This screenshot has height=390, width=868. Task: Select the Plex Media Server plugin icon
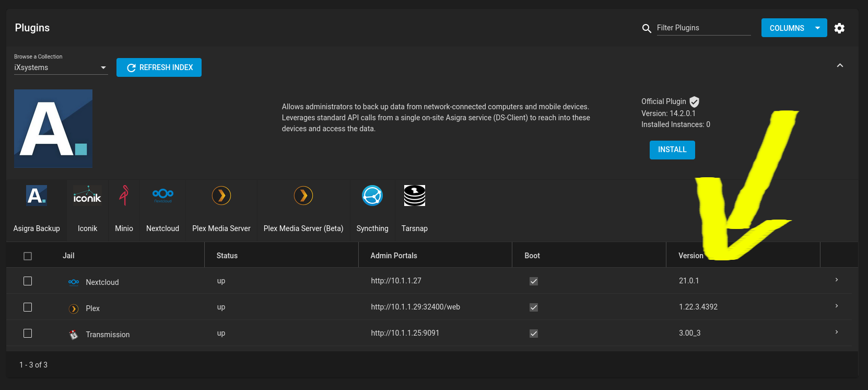click(x=221, y=196)
